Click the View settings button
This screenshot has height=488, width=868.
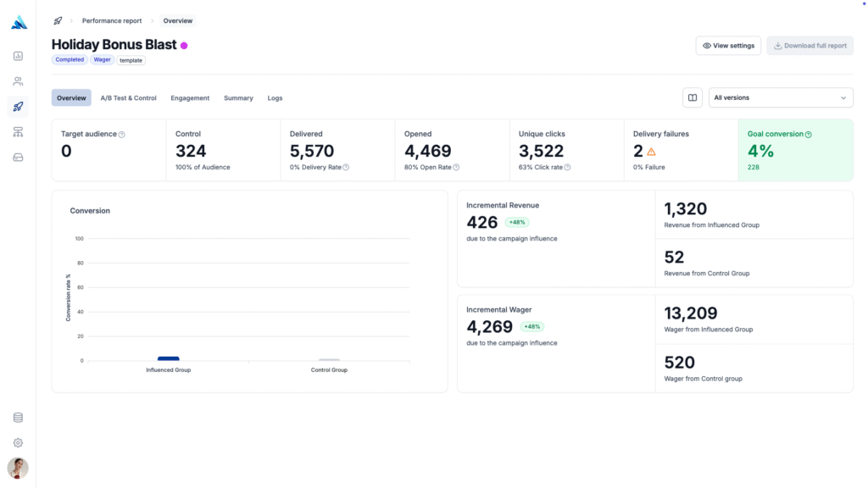tap(728, 46)
